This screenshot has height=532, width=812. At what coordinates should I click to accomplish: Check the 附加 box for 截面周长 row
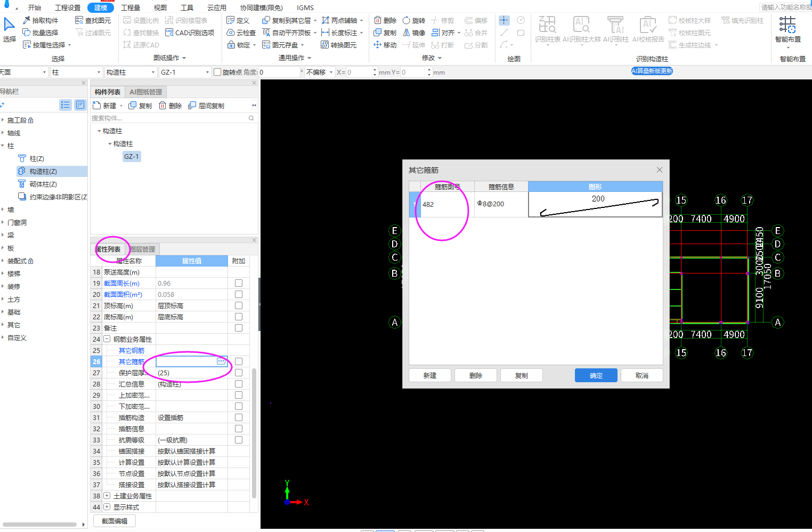[239, 283]
